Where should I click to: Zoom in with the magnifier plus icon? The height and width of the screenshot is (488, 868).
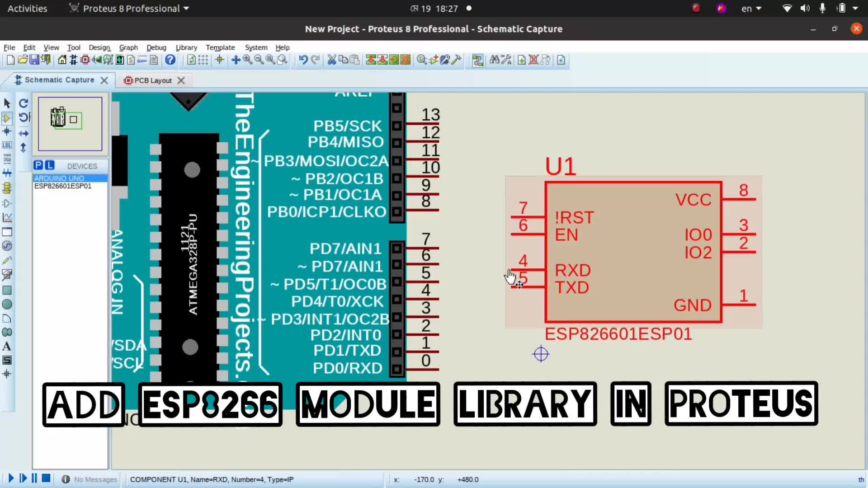[x=247, y=60]
